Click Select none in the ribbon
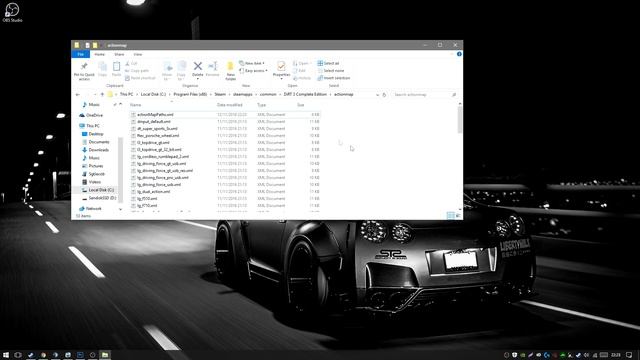 331,71
